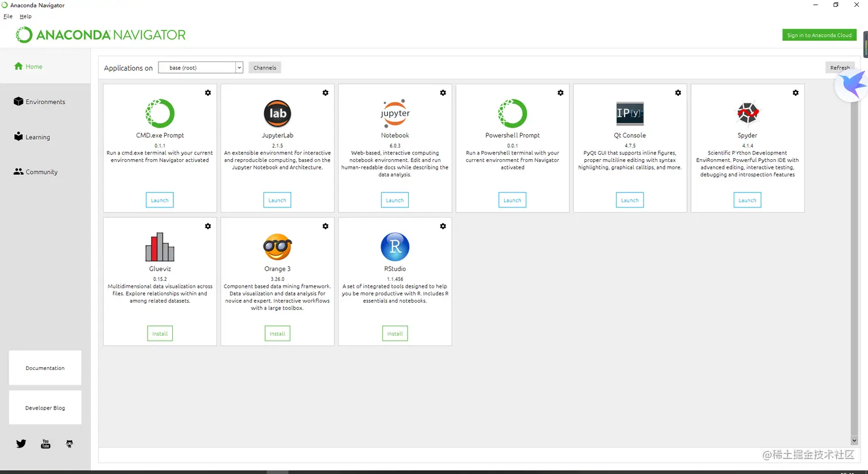This screenshot has height=474, width=868.
Task: Open the Orange 3 gear options
Action: click(325, 226)
